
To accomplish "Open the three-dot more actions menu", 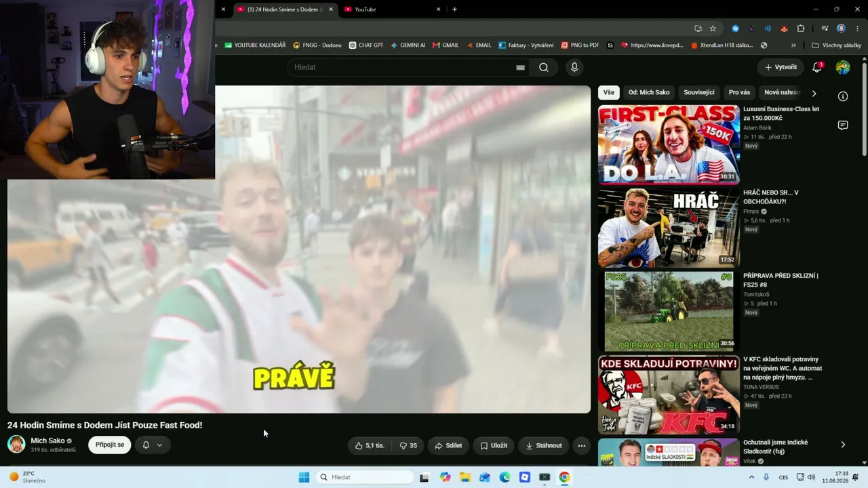I will tap(581, 445).
